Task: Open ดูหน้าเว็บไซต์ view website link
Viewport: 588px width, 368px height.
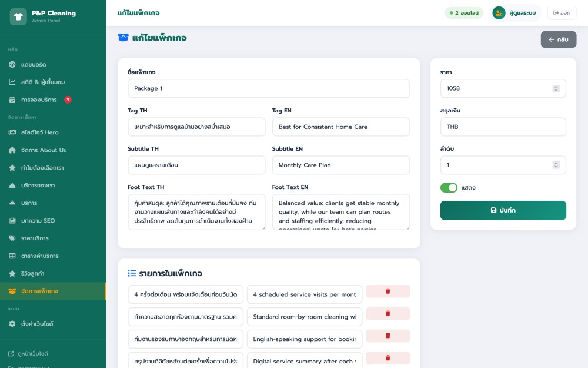Action: (33, 354)
